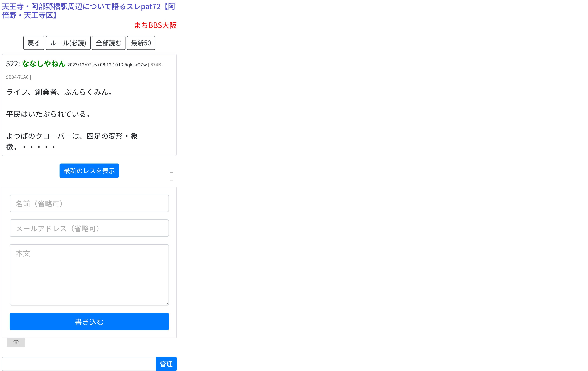Submit the post with 書き込む

click(89, 322)
